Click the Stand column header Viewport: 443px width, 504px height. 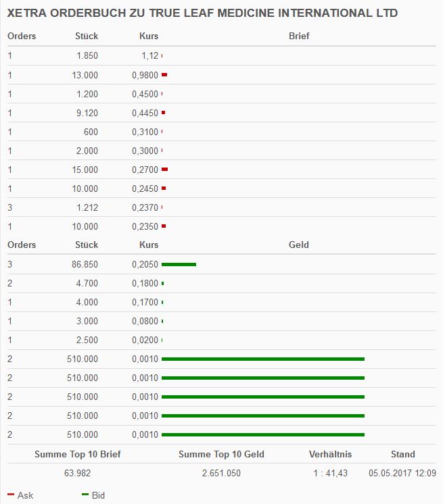[x=402, y=455]
